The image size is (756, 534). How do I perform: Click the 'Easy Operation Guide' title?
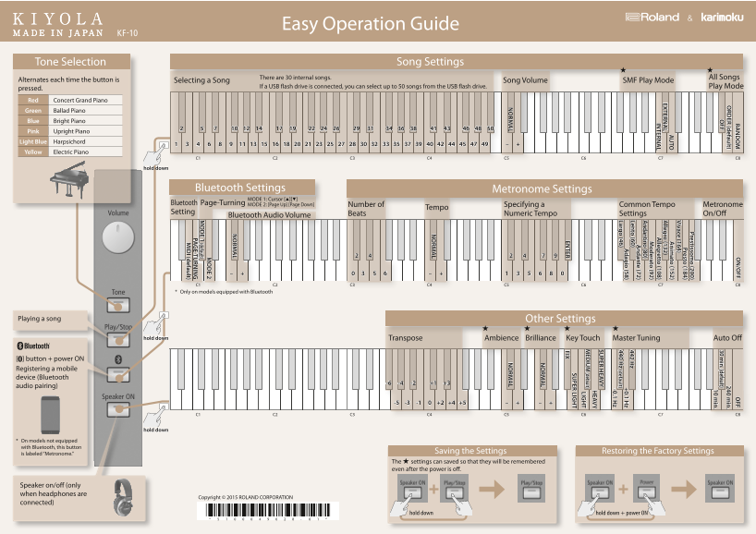(371, 24)
